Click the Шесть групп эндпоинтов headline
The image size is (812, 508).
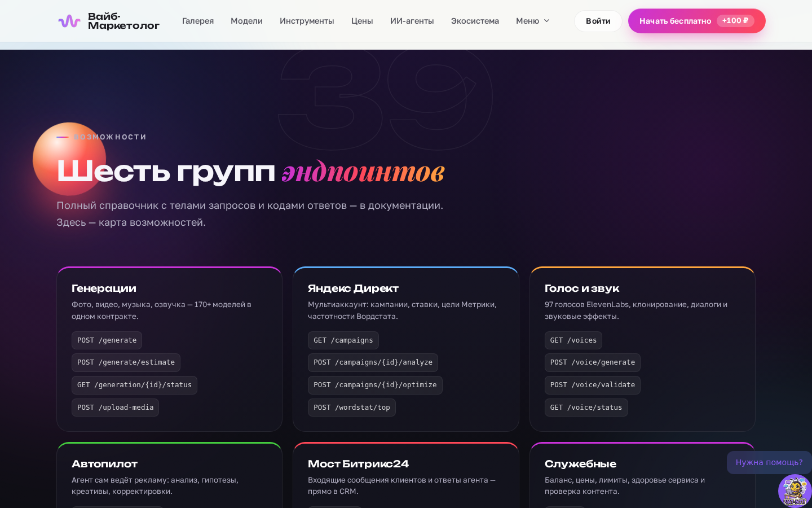point(250,172)
